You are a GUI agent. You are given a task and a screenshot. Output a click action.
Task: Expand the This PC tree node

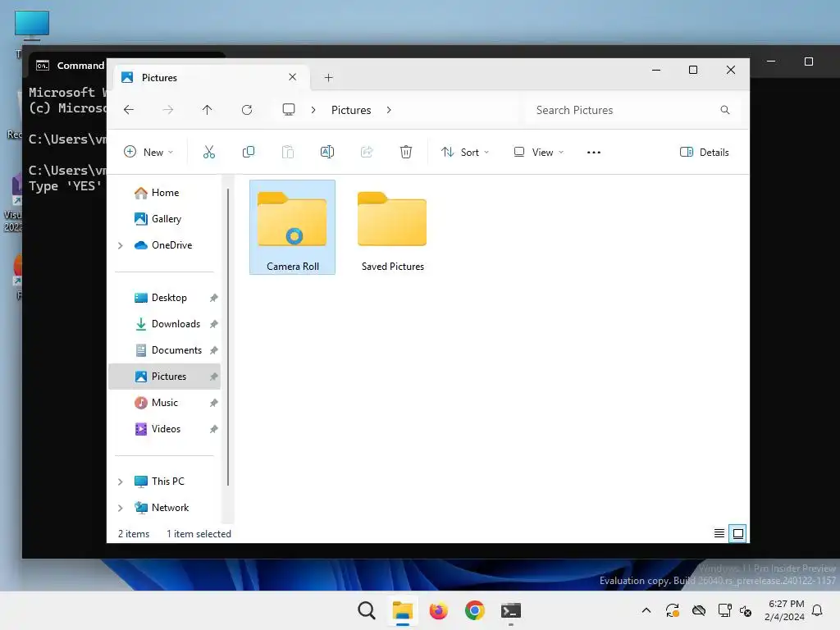pyautogui.click(x=121, y=482)
